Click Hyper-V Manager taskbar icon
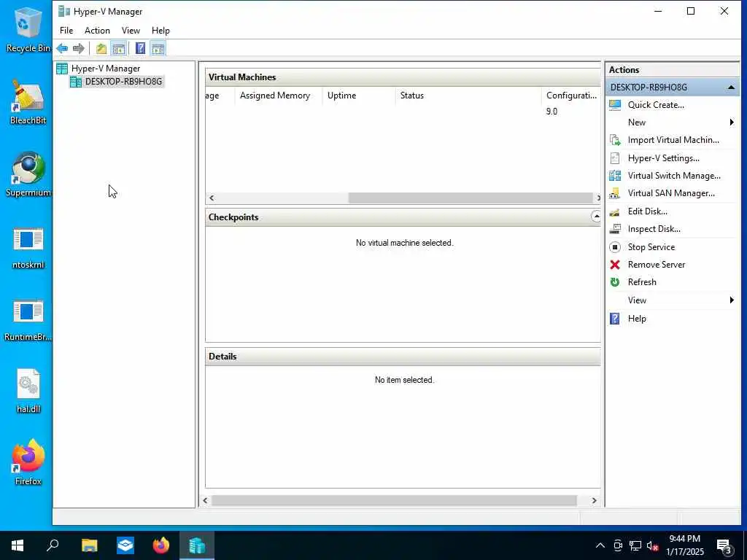The width and height of the screenshot is (747, 560). point(197,545)
